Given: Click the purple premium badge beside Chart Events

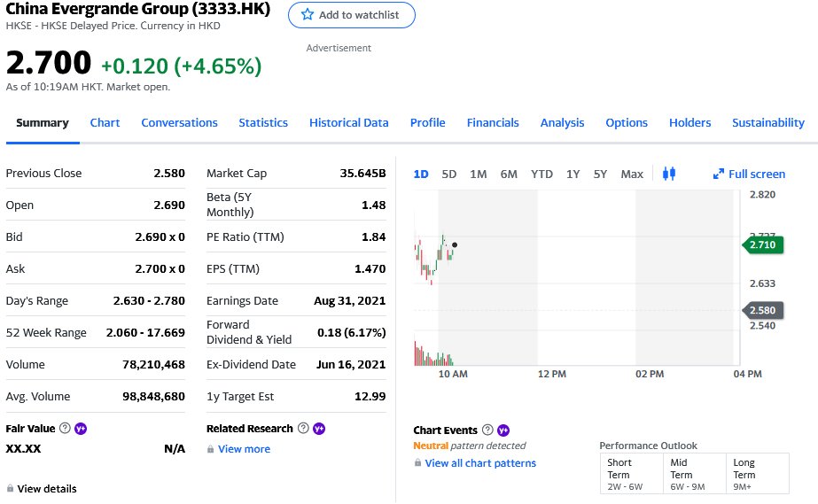Looking at the screenshot, I should coord(502,430).
